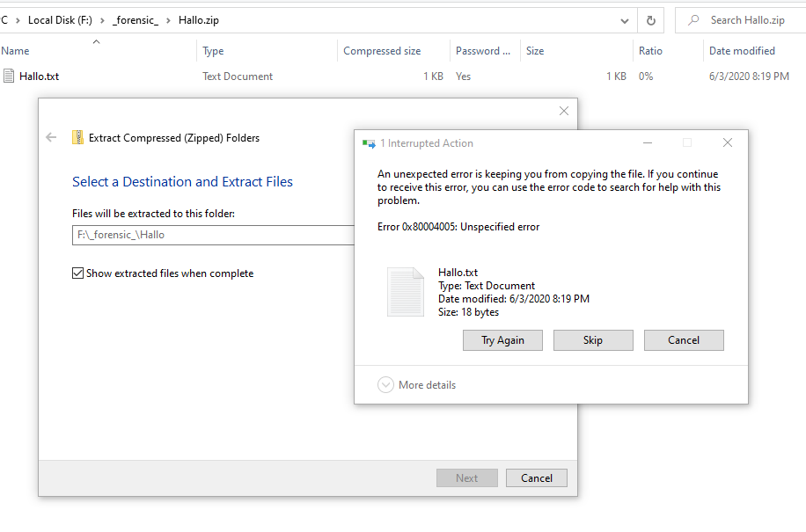Expand More details in error dialog
The height and width of the screenshot is (532, 806).
click(385, 384)
